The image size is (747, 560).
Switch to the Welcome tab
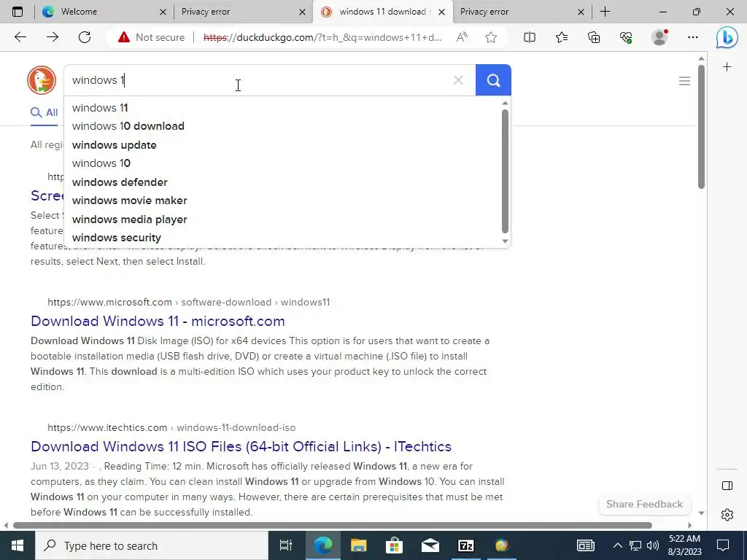click(x=104, y=12)
